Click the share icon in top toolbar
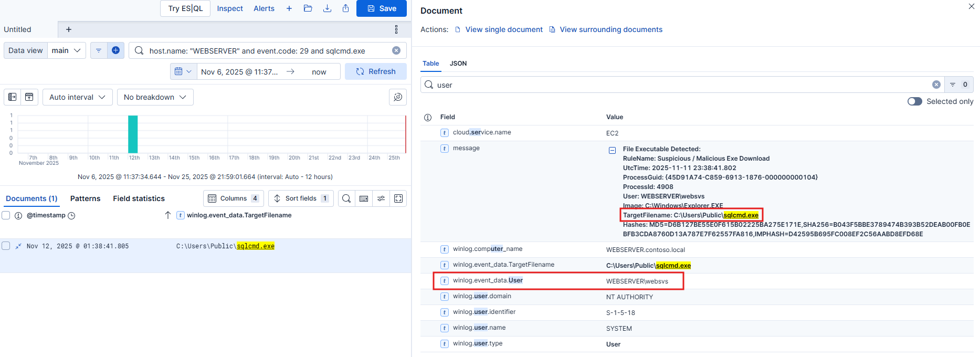Image resolution: width=980 pixels, height=357 pixels. pos(345,8)
